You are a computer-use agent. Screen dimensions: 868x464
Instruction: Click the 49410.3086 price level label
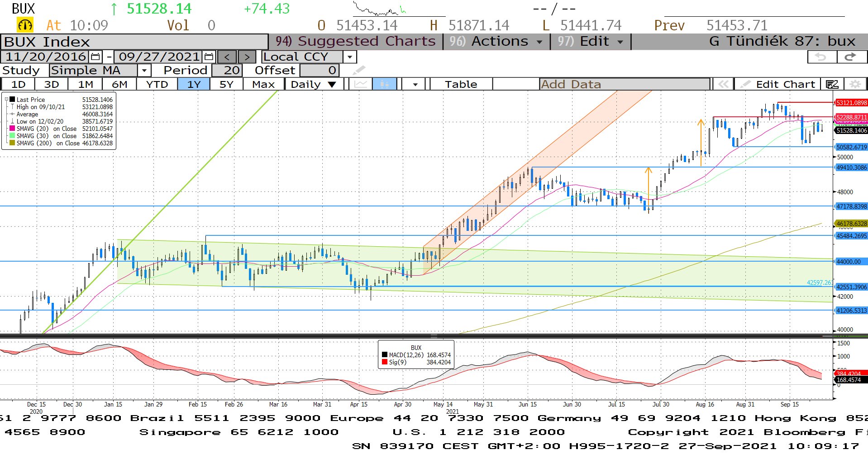click(851, 167)
